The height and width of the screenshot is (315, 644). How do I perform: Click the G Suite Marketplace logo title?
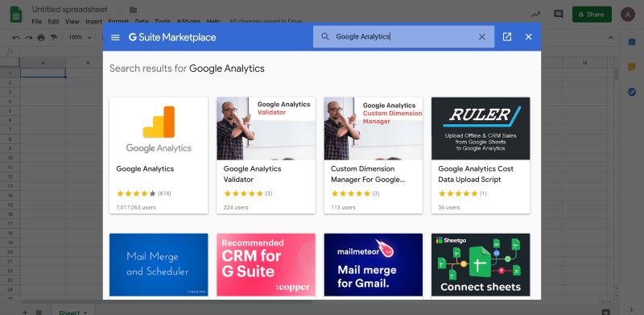click(172, 37)
